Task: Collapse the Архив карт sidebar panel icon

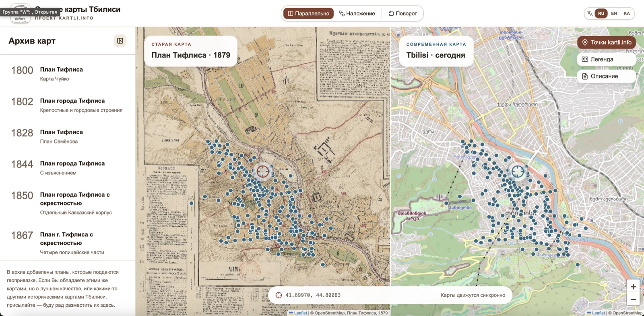Action: click(120, 41)
